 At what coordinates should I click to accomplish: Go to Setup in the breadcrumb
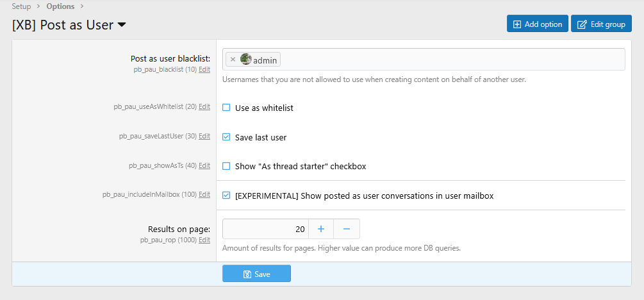click(x=21, y=6)
